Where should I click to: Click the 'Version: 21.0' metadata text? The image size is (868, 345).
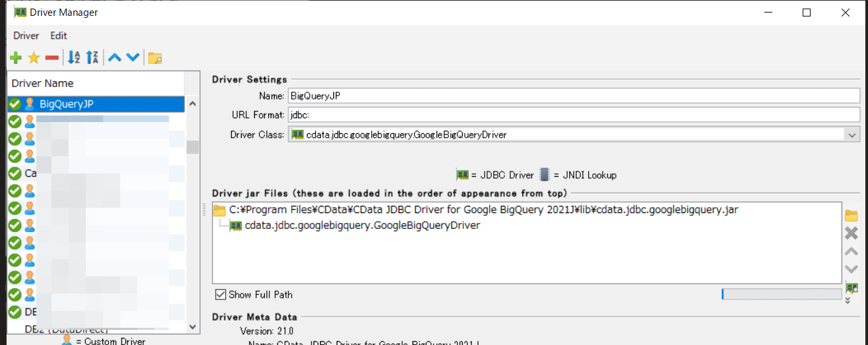[267, 331]
